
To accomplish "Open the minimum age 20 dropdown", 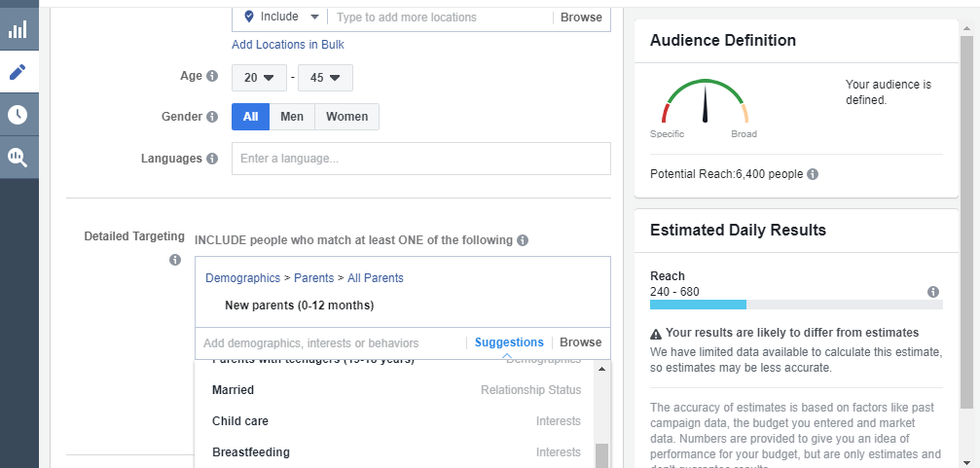I will click(x=259, y=78).
